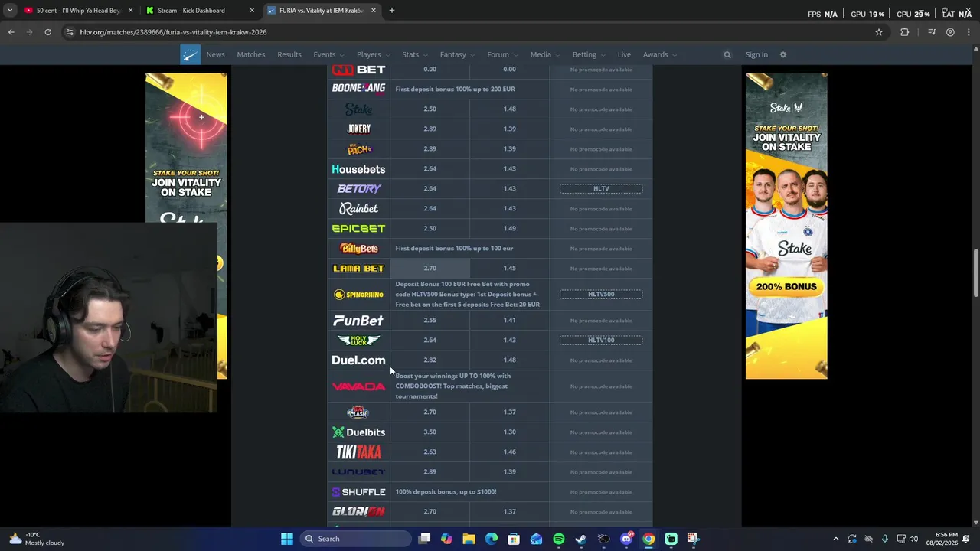
Task: Expand the Players dropdown menu
Action: pos(373,54)
